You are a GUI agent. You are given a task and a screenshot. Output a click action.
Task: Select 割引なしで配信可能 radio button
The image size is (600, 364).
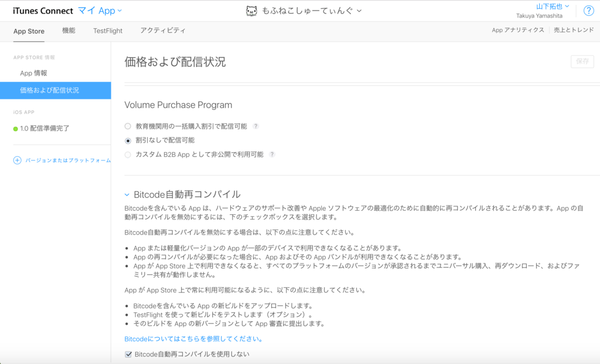coord(128,140)
